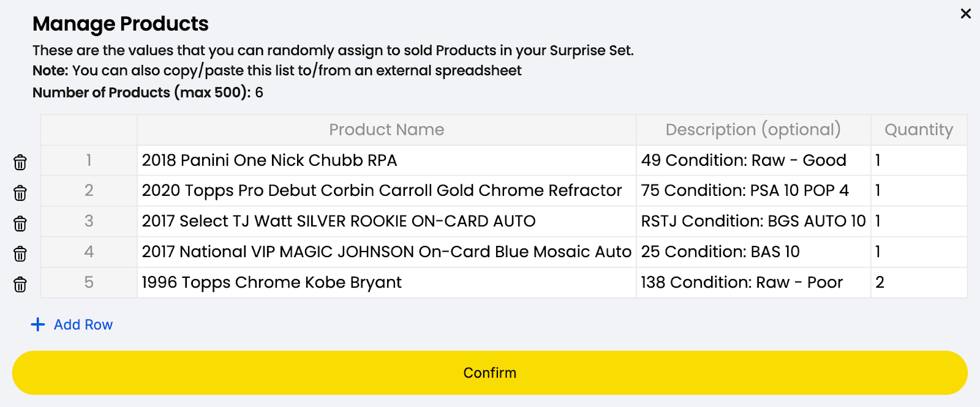The width and height of the screenshot is (980, 407).
Task: Delete the Magic Johnson row trash icon
Action: point(20,254)
